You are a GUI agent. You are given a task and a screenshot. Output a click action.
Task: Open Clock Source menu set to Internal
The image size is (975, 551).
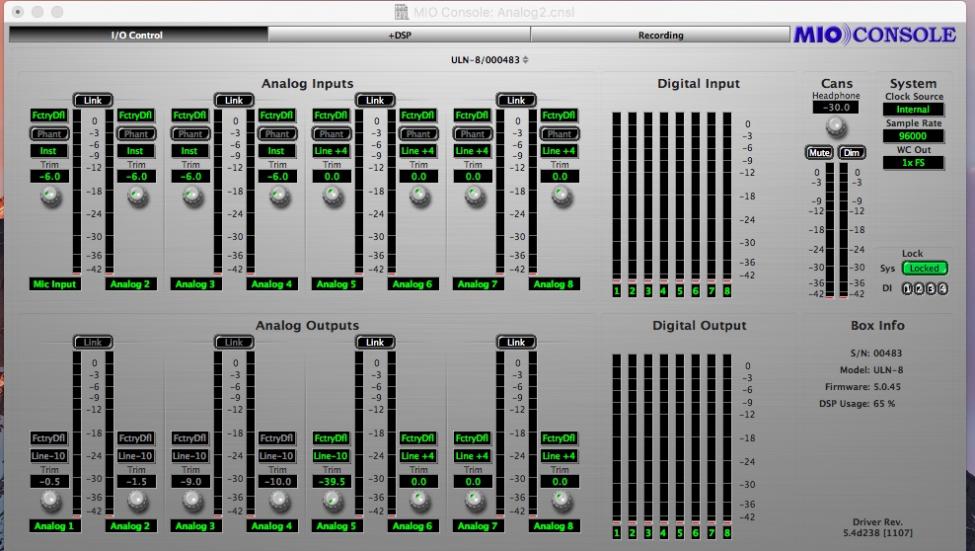click(913, 109)
